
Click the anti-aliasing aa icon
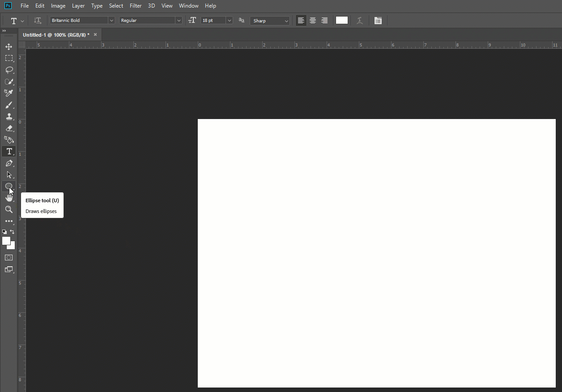coord(242,21)
